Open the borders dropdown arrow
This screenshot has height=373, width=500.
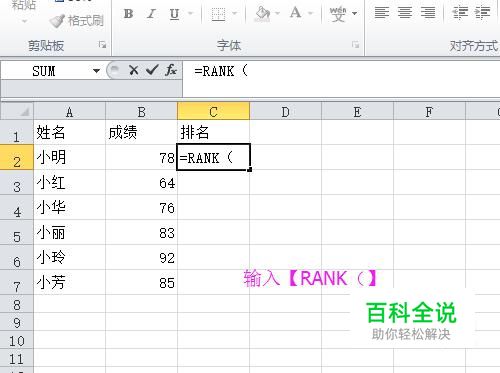[x=235, y=14]
